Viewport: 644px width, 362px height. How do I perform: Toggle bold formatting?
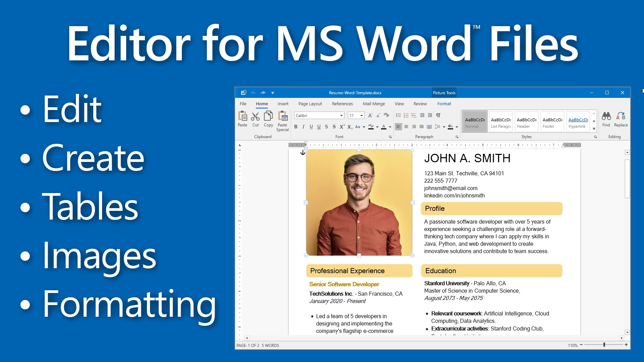(296, 127)
